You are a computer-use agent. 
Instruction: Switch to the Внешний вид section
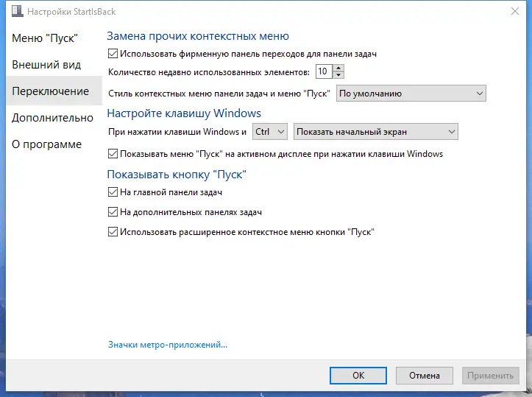click(46, 65)
